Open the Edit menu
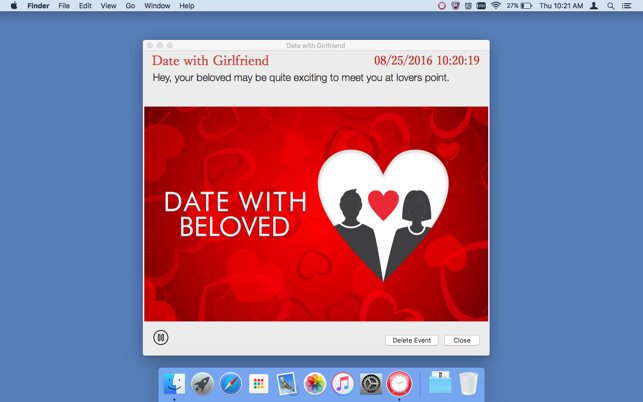 (85, 6)
